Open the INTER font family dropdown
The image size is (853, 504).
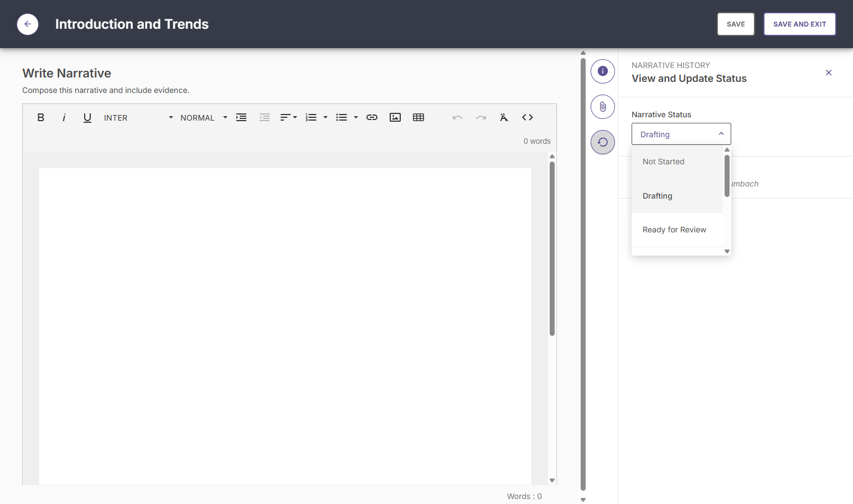point(138,118)
